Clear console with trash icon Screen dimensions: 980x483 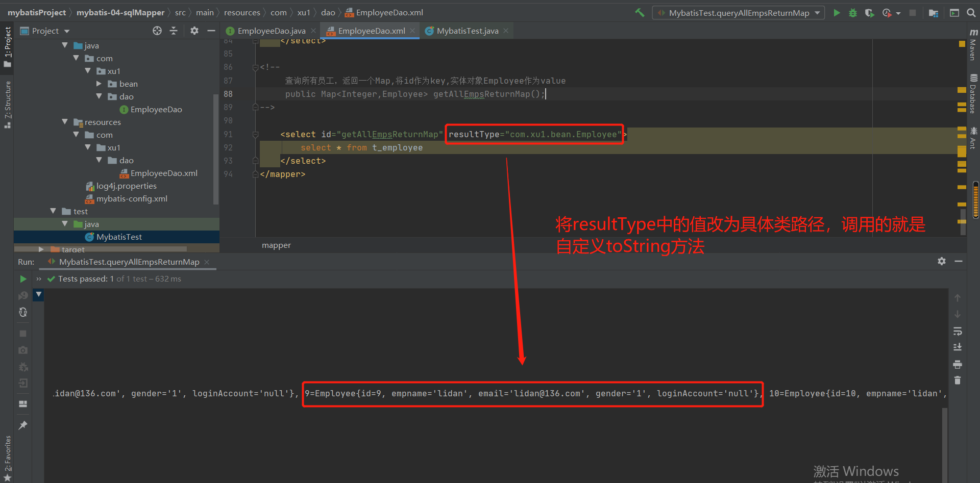(958, 380)
